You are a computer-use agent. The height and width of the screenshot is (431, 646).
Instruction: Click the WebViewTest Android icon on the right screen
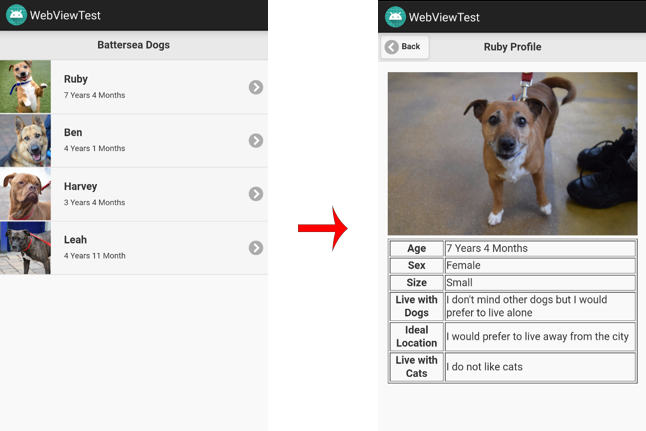[x=395, y=17]
